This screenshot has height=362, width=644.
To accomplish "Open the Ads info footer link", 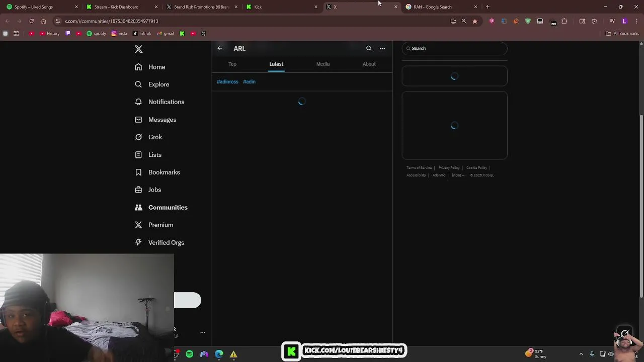I will tap(439, 175).
